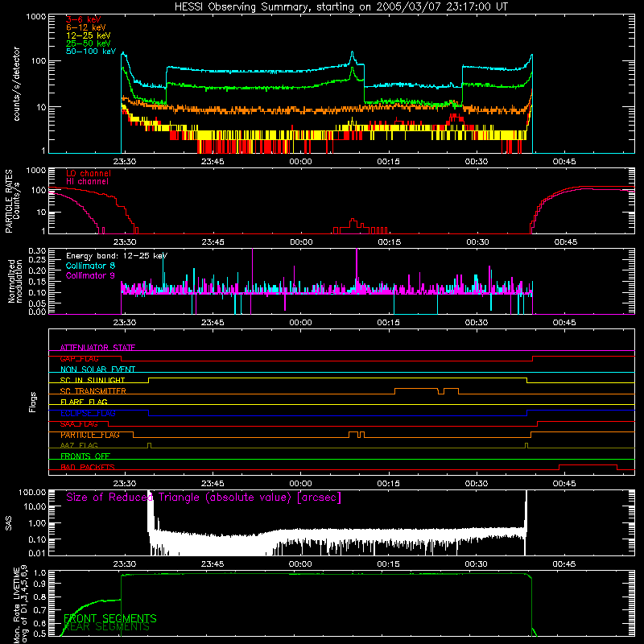Click the FRONTS_OFF flag label
Screen dimensions: 644x644
pos(85,456)
